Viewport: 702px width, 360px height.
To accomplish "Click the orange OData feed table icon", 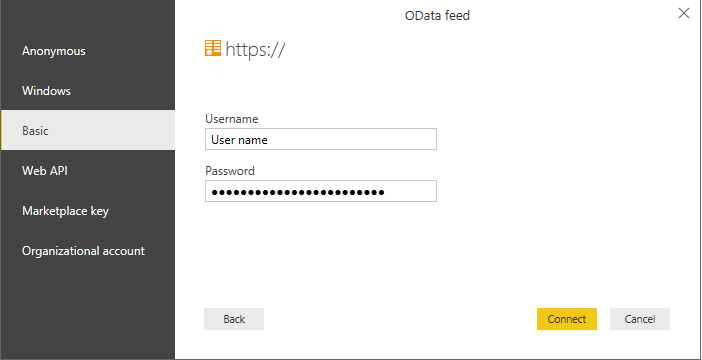I will pyautogui.click(x=213, y=48).
